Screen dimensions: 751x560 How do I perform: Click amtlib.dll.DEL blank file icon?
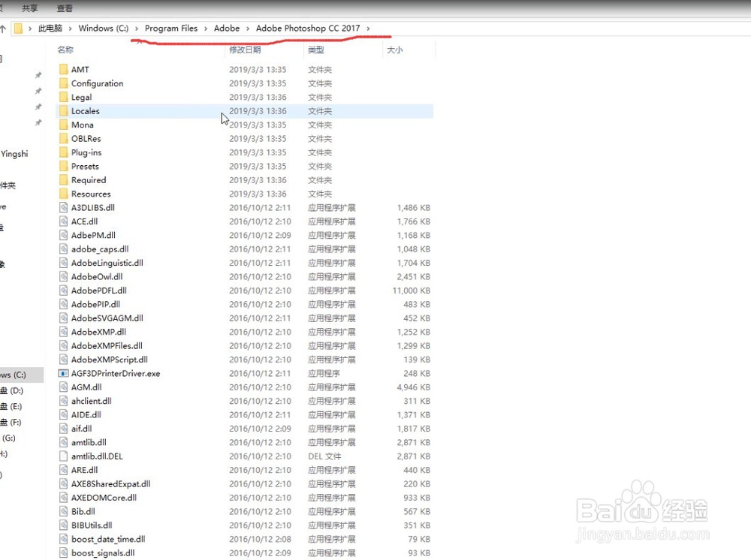point(63,456)
